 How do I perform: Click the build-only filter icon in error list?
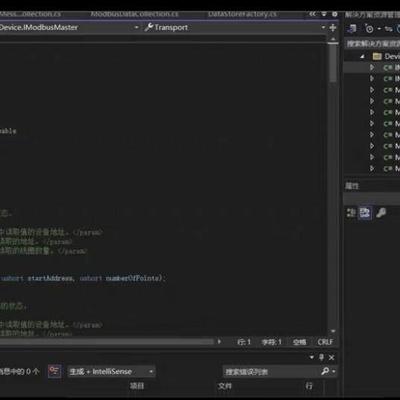pyautogui.click(x=54, y=371)
